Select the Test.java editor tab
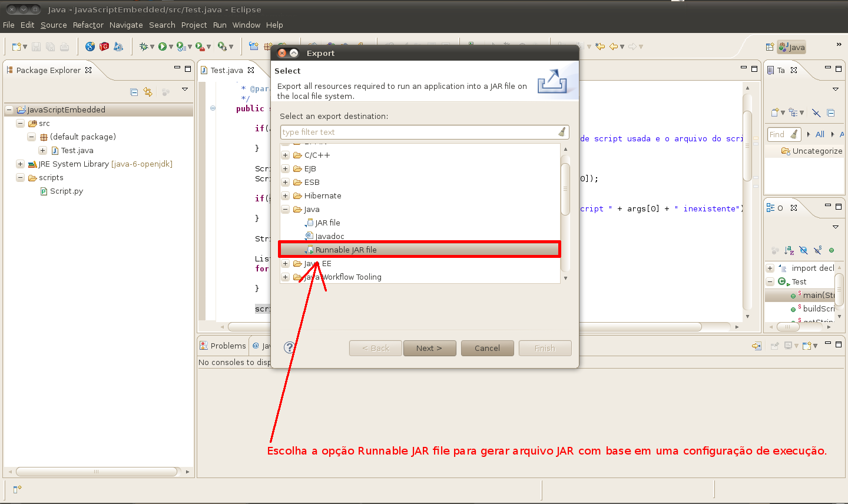Viewport: 848px width, 504px height. 227,70
